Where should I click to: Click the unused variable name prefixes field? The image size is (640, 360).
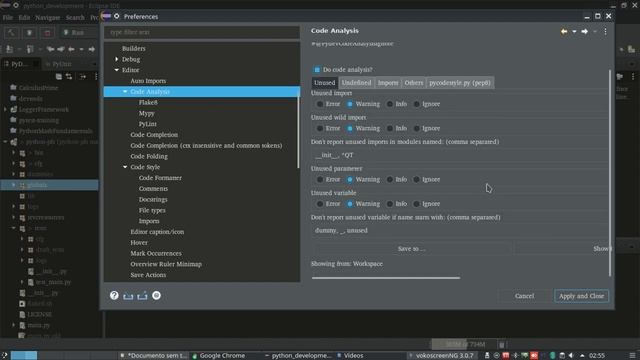[459, 231]
